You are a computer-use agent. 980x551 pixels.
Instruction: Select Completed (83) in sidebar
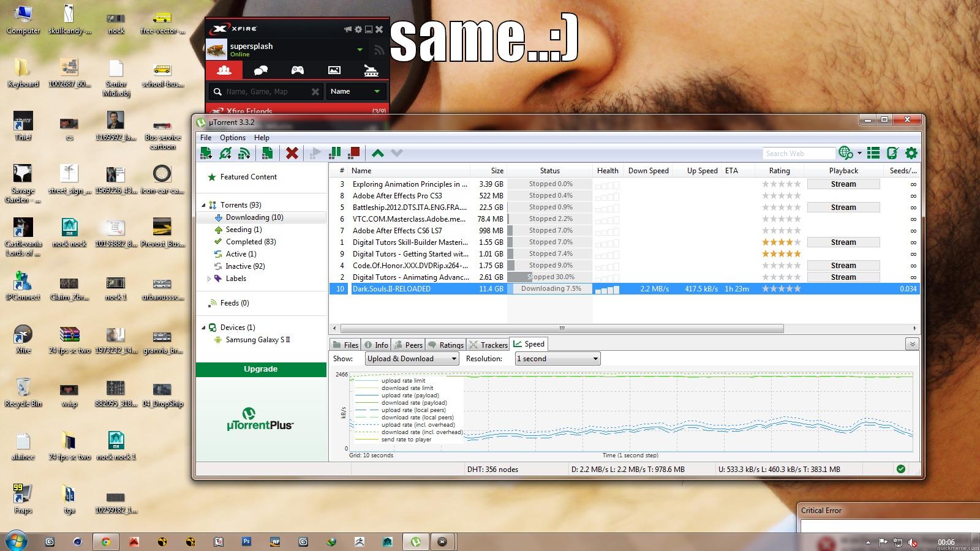point(251,242)
